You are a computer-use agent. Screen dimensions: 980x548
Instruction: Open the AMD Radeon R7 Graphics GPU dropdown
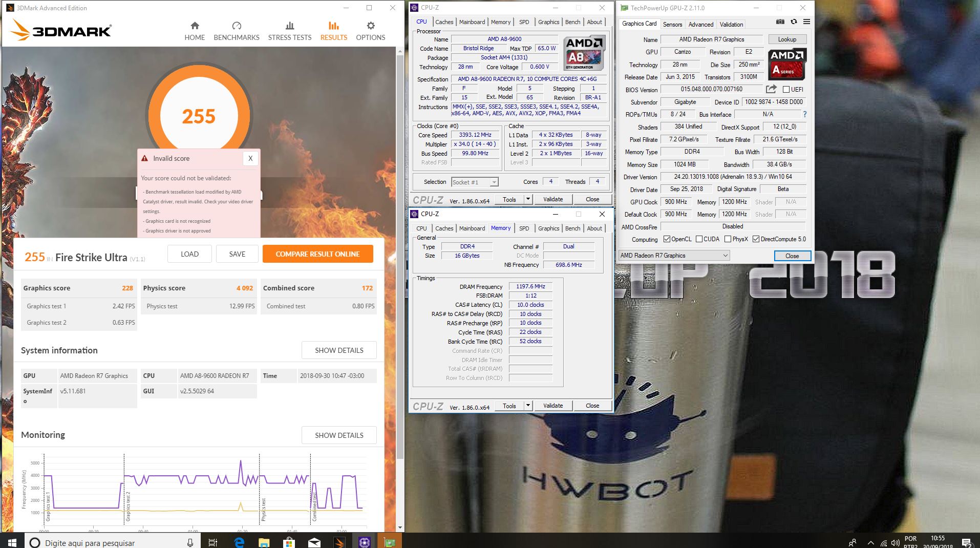[x=674, y=256]
